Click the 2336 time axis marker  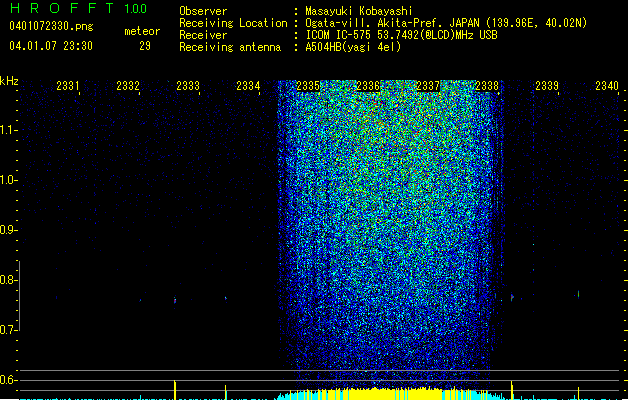click(368, 85)
